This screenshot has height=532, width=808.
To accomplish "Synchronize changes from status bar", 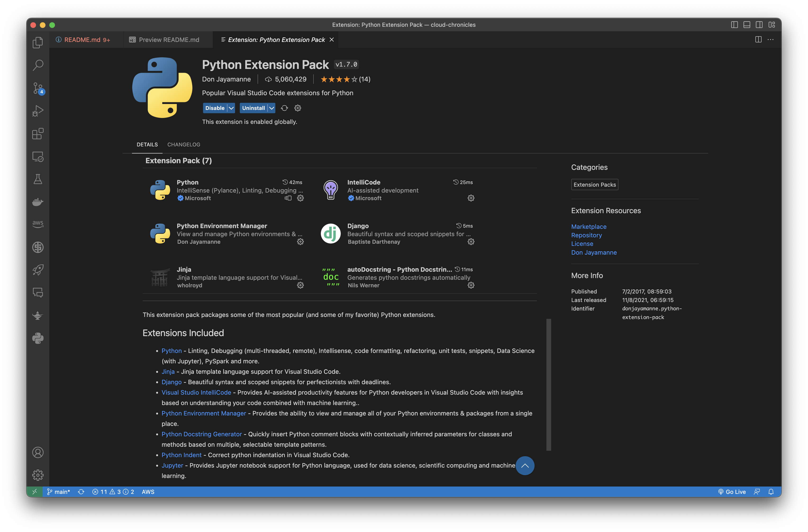I will tap(81, 492).
